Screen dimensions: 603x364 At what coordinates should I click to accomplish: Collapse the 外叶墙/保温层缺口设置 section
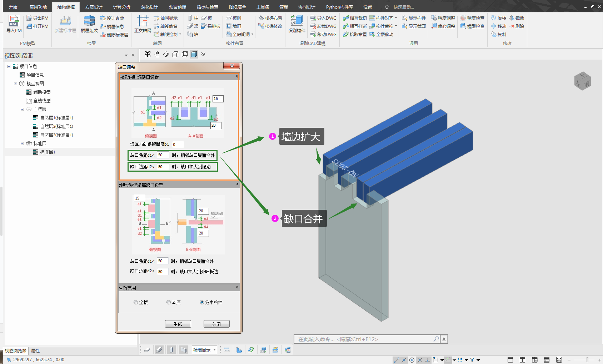[237, 184]
